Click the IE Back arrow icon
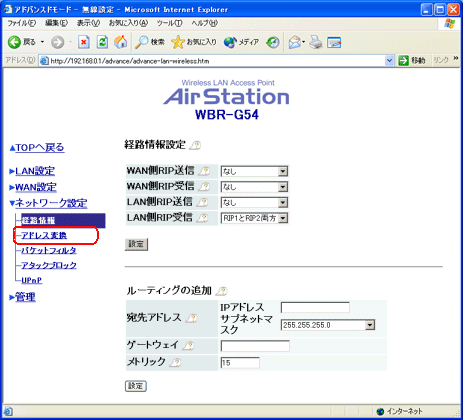The width and height of the screenshot is (463, 420). (x=14, y=42)
